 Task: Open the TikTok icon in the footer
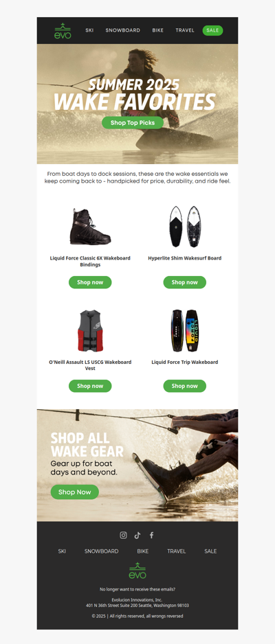pos(137,535)
